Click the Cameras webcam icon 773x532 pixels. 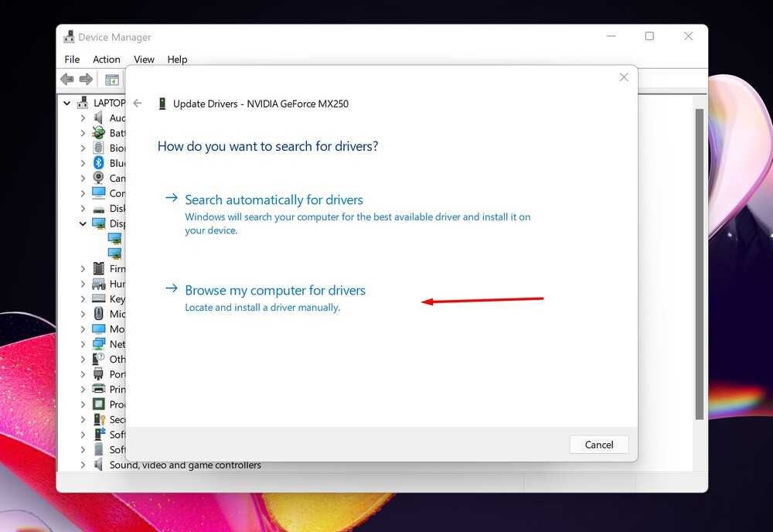click(99, 178)
